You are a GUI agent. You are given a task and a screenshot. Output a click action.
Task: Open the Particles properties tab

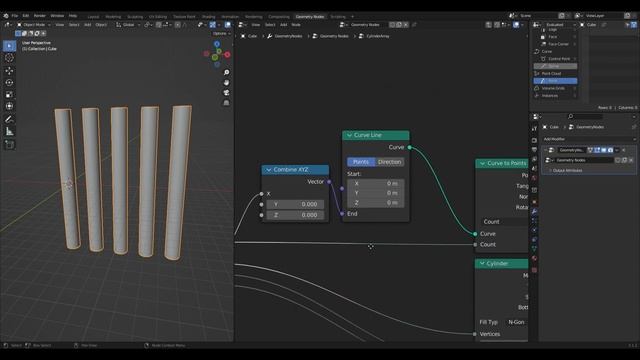point(534,221)
